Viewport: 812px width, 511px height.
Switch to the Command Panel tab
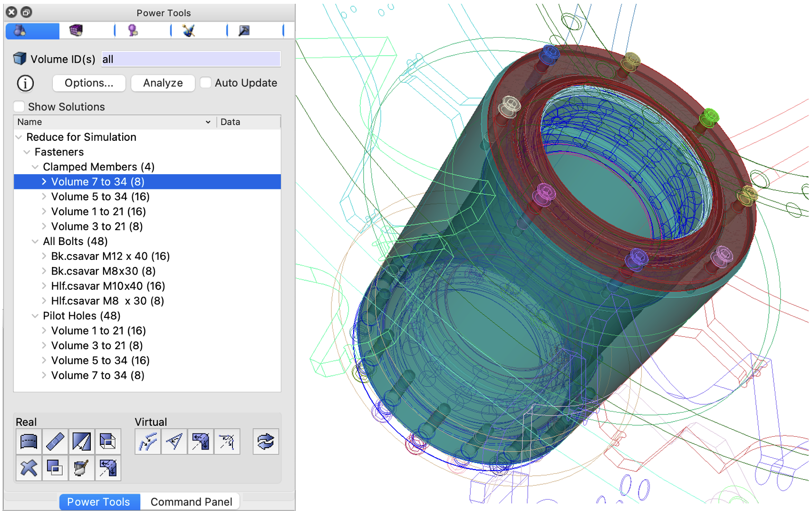tap(191, 501)
